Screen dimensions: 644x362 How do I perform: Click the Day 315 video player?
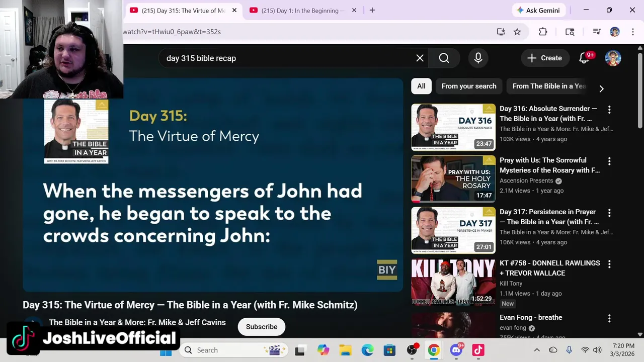tap(213, 185)
